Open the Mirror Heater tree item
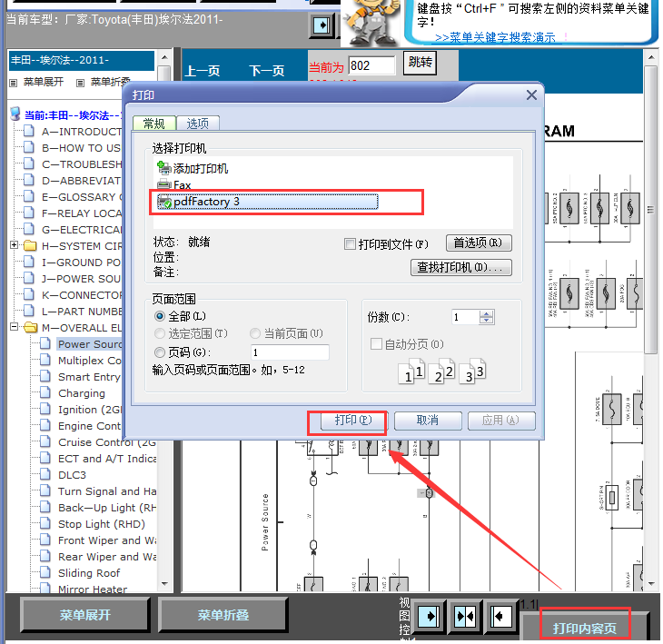 pos(93,589)
